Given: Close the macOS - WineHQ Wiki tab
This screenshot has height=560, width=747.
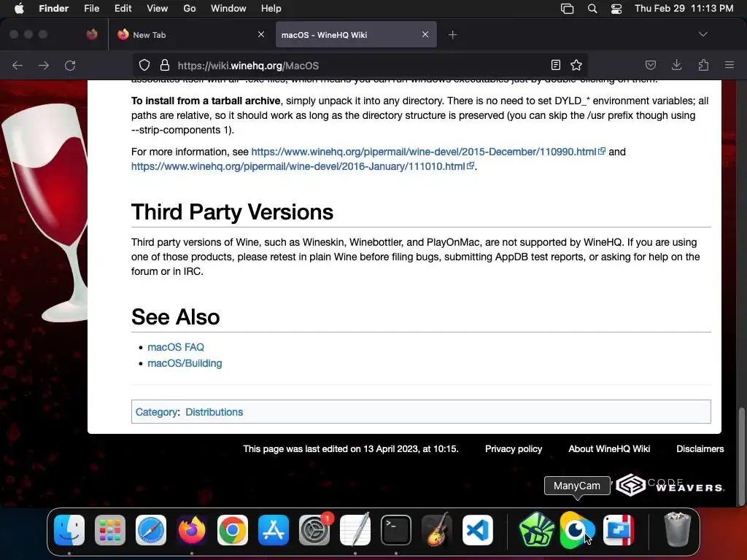Looking at the screenshot, I should [x=425, y=34].
